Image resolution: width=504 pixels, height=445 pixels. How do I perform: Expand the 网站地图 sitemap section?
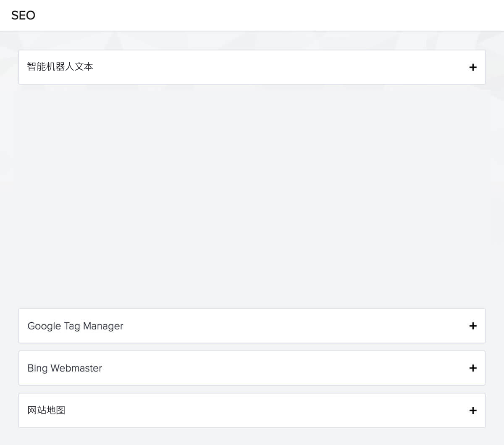click(252, 411)
